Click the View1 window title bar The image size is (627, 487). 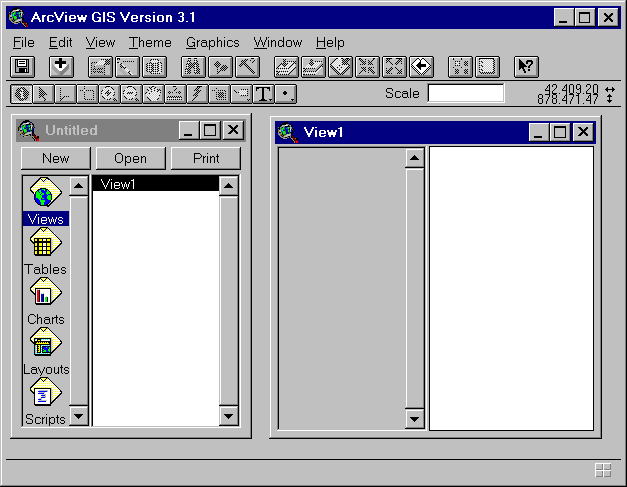435,132
